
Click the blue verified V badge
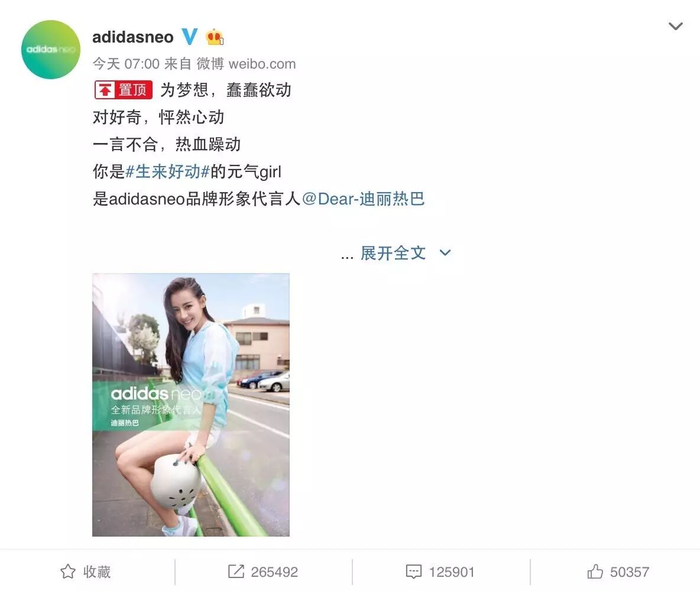[189, 37]
